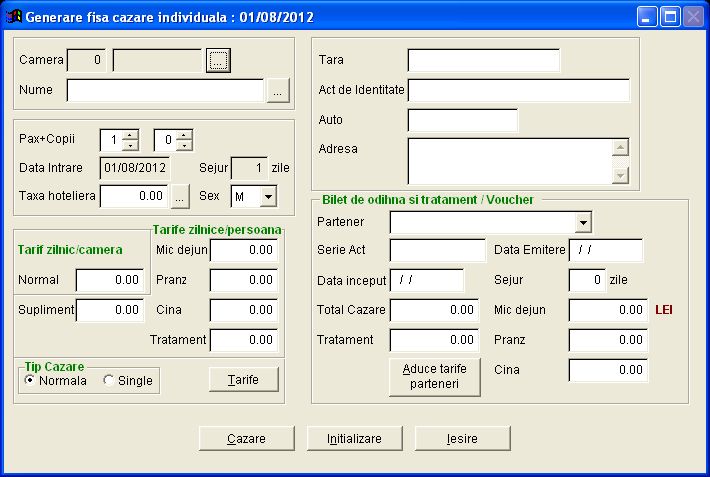Focus the Serie Act field
710x477 pixels.
[x=437, y=250]
